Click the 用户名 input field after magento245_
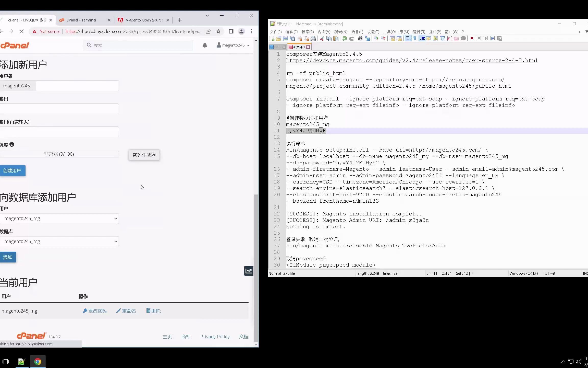The height and width of the screenshot is (368, 588). [x=77, y=86]
